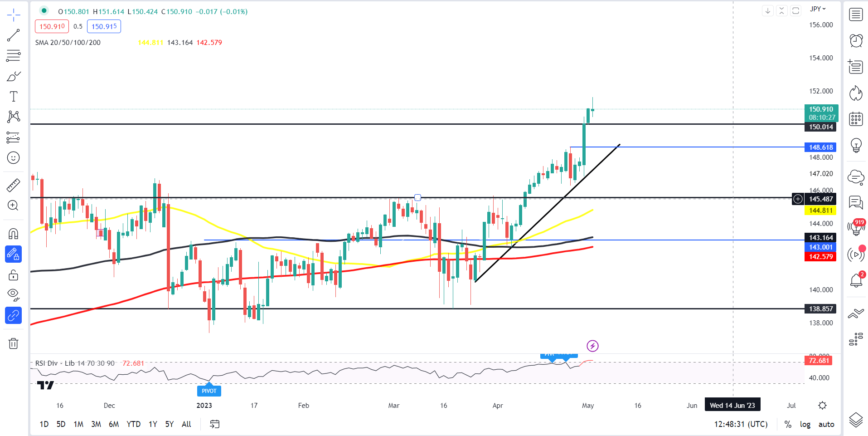Open ideas stream with 919 badge
The height and width of the screenshot is (436, 868).
(x=856, y=228)
